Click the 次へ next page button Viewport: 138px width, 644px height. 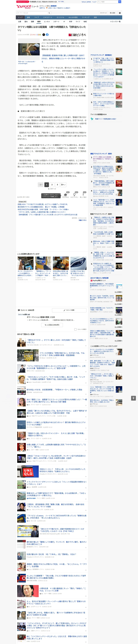(x=63, y=185)
